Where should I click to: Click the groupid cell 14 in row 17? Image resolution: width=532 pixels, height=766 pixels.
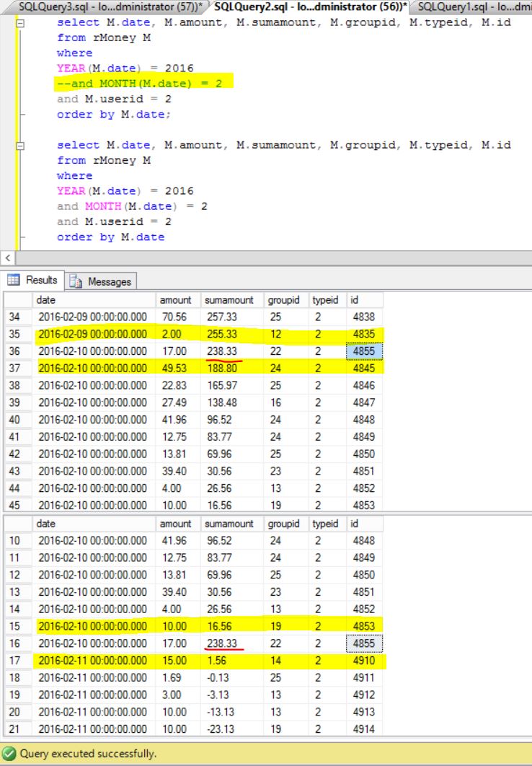click(286, 661)
